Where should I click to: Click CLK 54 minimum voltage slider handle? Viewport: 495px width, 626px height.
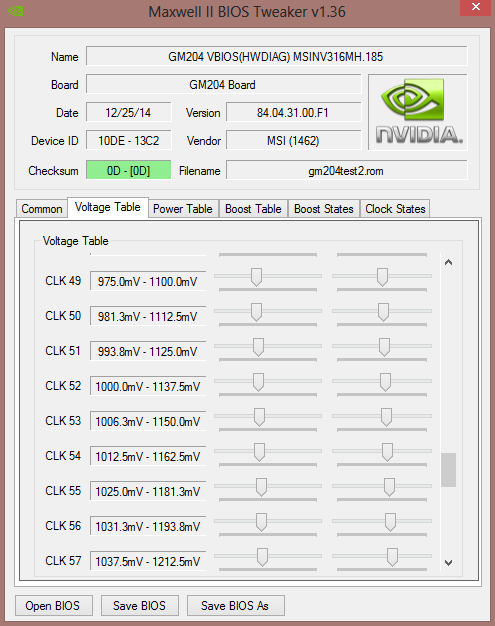click(259, 452)
